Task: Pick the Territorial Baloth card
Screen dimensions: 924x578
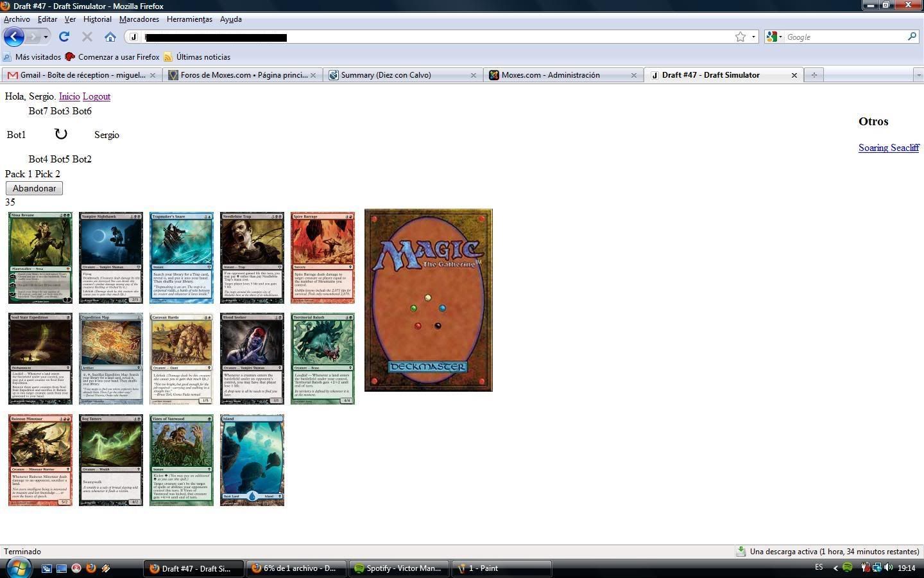Action: (323, 359)
